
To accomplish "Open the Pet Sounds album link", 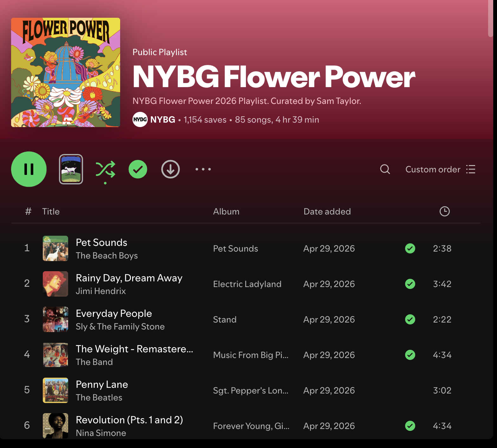I will click(x=236, y=249).
